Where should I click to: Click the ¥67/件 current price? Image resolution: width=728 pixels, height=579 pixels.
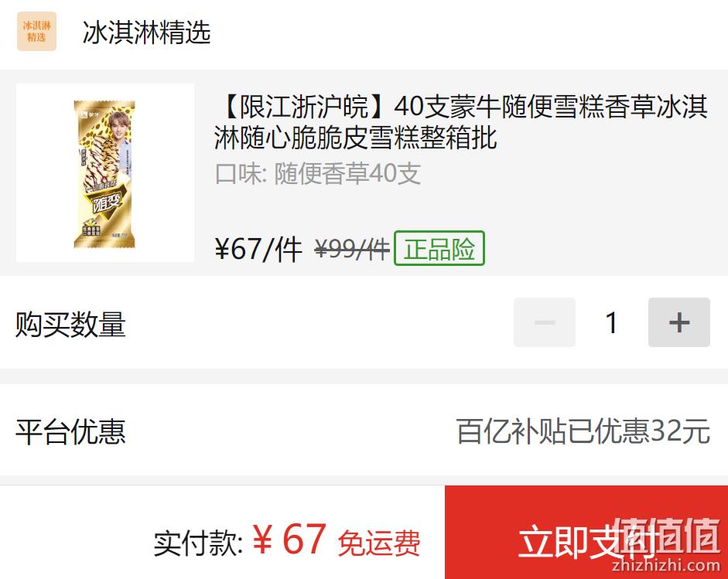(258, 249)
